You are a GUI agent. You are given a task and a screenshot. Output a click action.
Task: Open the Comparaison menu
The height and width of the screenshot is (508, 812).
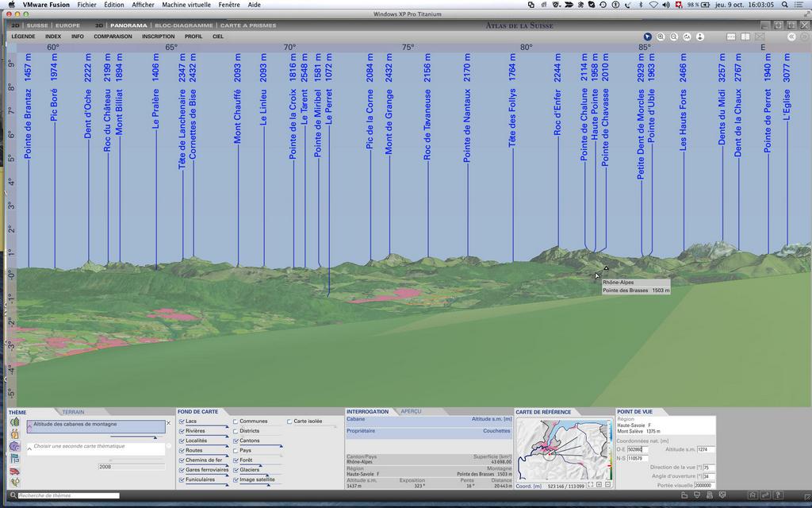point(113,37)
